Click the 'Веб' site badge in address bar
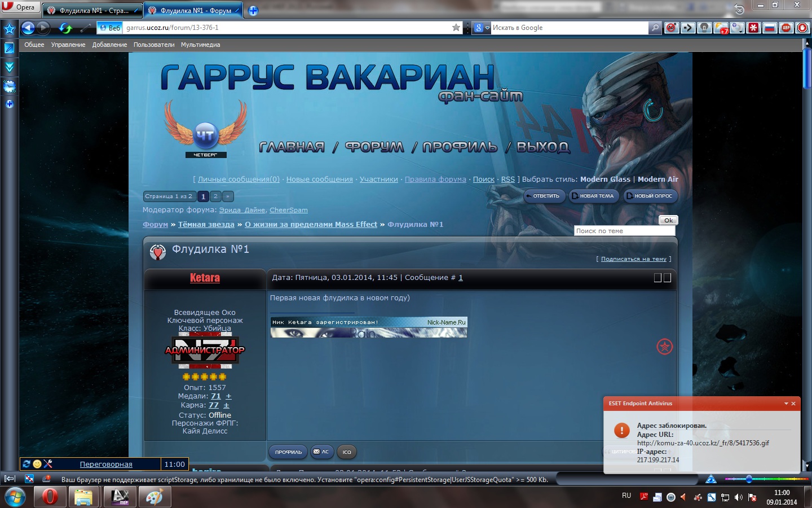The image size is (812, 508). pyautogui.click(x=109, y=28)
